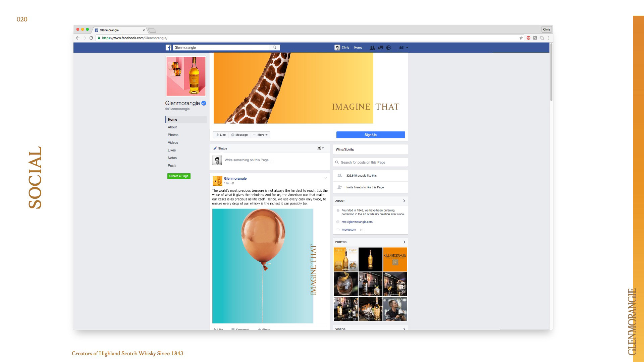Open Chrome's three-dot menu
Image resolution: width=644 pixels, height=362 pixels.
click(549, 38)
